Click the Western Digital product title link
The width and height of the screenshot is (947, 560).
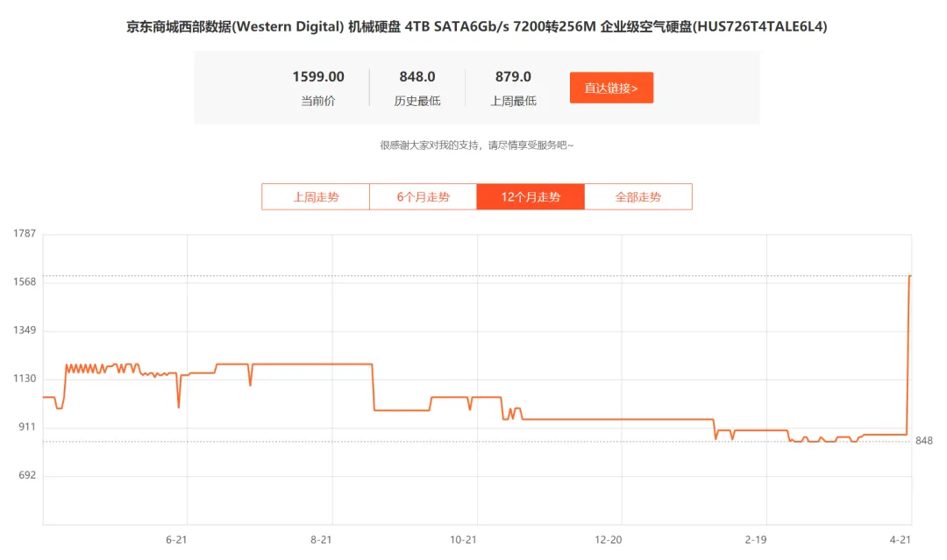pos(473,26)
